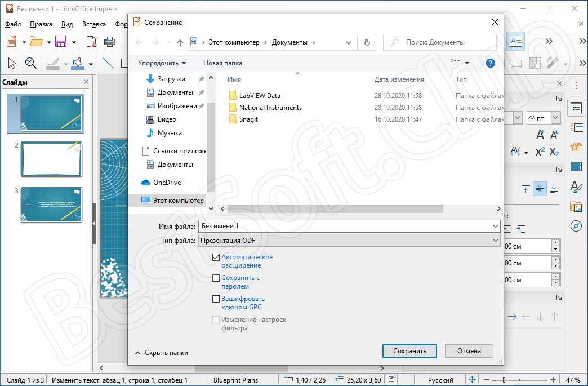The image size is (588, 386).
Task: Open the Тип файла dropdown
Action: (x=349, y=241)
